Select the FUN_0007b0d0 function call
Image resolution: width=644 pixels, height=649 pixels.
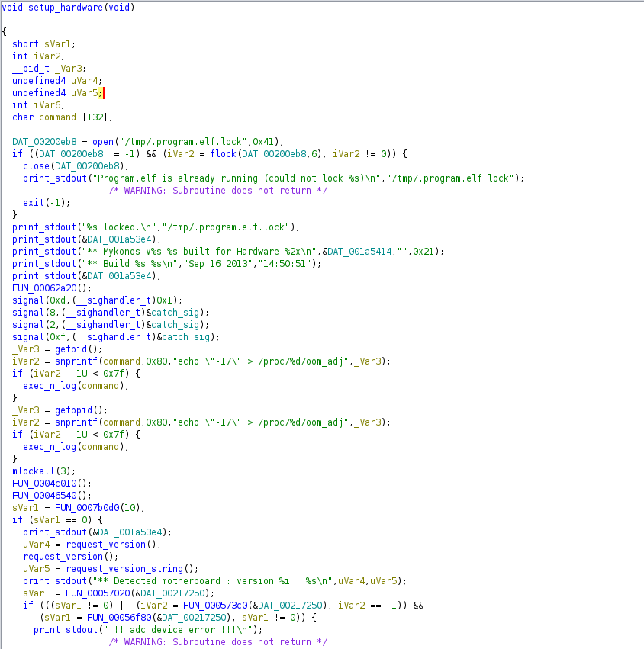(87, 508)
